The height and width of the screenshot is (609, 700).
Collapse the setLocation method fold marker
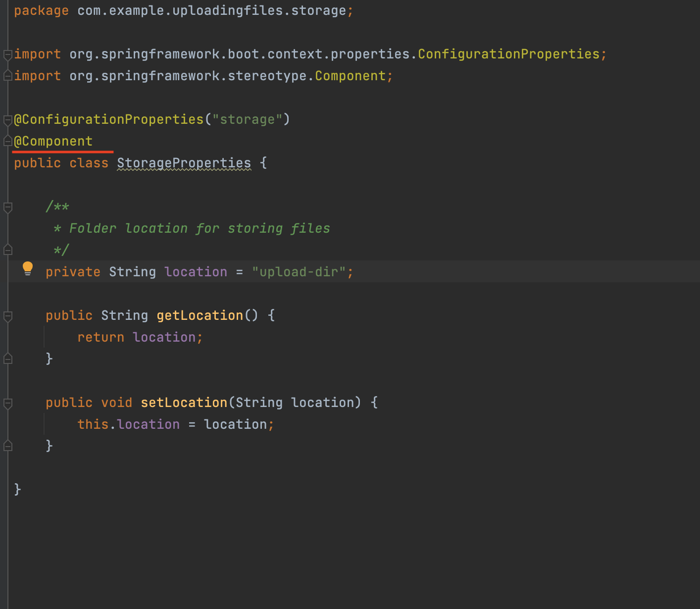[7, 403]
